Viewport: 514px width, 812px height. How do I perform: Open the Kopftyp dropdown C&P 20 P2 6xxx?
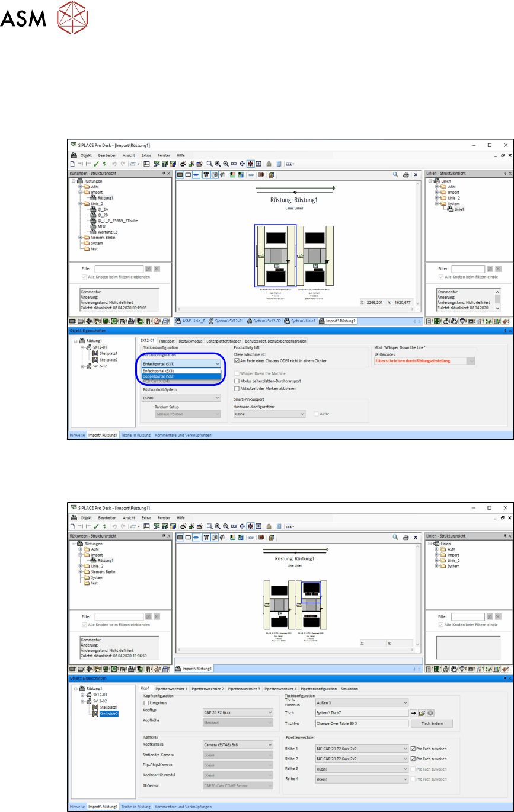pos(238,712)
